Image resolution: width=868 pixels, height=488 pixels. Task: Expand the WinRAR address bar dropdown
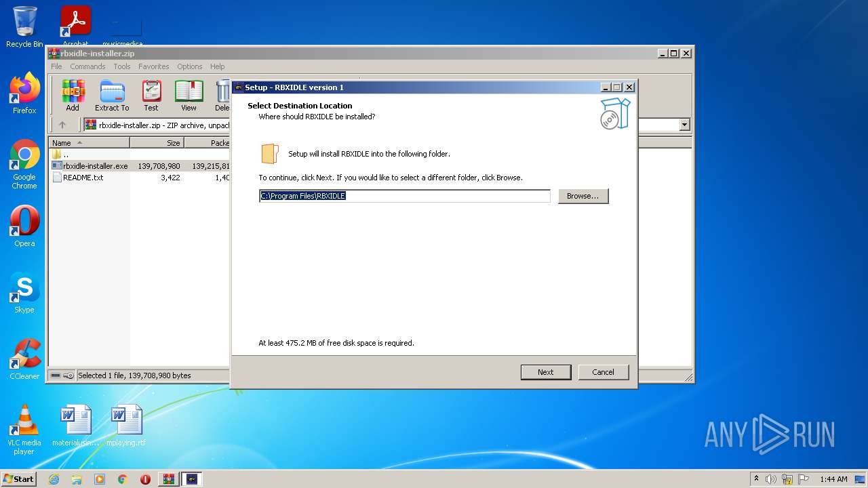[684, 125]
